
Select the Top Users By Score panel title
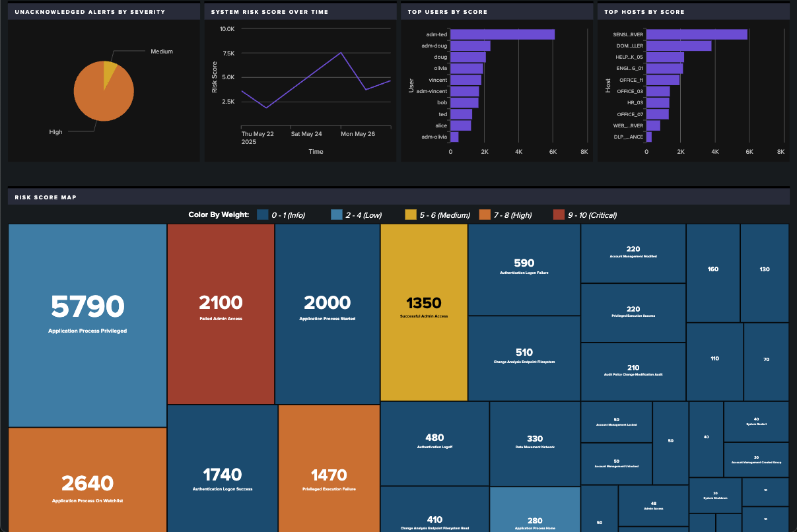click(x=447, y=12)
